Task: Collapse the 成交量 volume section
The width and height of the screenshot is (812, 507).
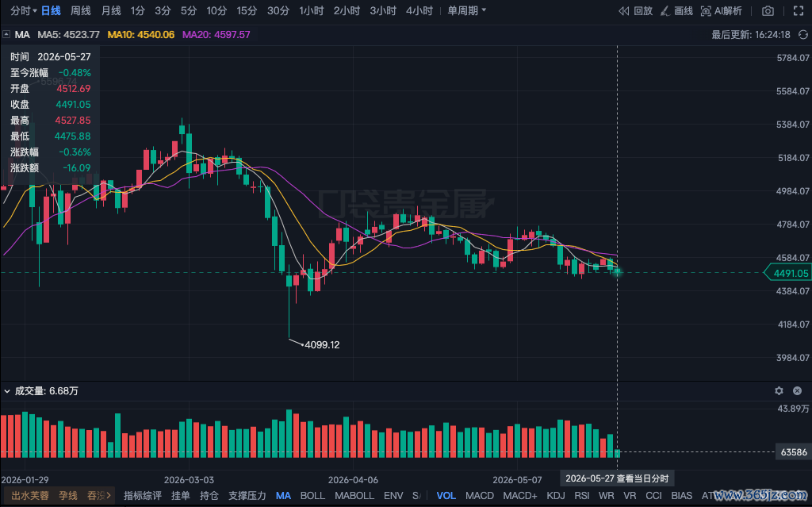Action: 6,391
